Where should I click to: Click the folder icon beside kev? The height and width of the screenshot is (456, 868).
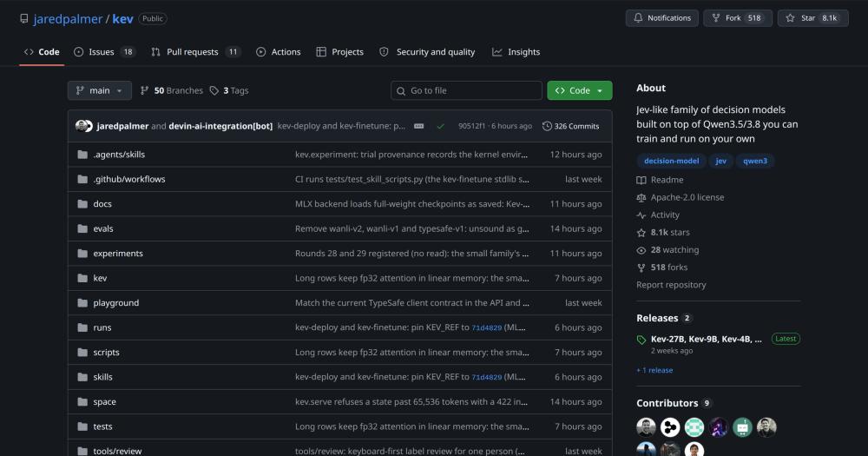(x=82, y=278)
